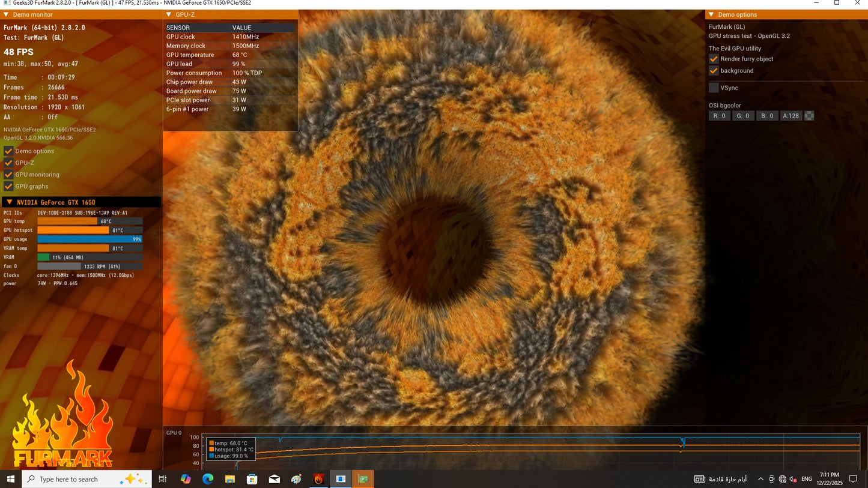
Task: Click the VRAM temp bar
Action: [x=90, y=249]
